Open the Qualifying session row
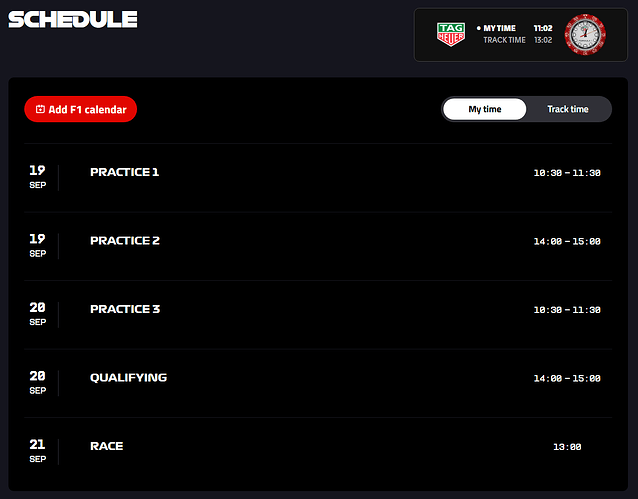The image size is (638, 499). [128, 378]
